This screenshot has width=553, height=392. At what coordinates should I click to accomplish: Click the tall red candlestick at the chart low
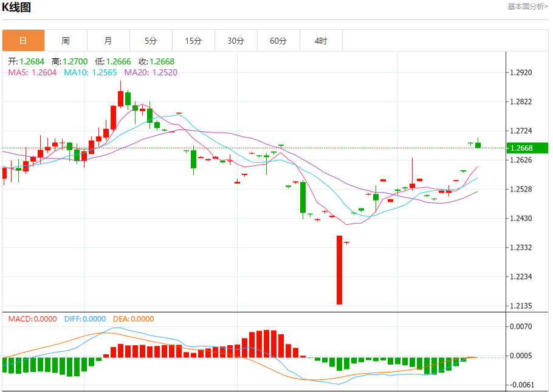click(339, 270)
